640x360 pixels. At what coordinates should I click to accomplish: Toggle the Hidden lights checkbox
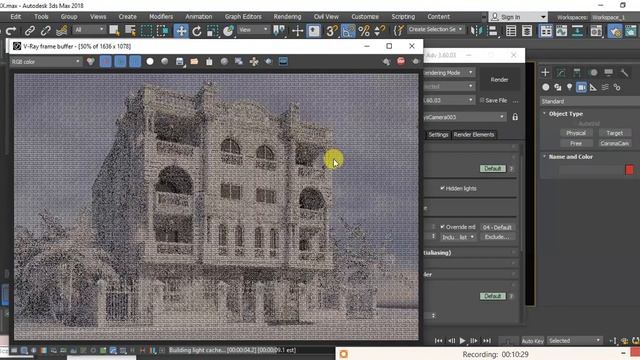click(x=442, y=188)
